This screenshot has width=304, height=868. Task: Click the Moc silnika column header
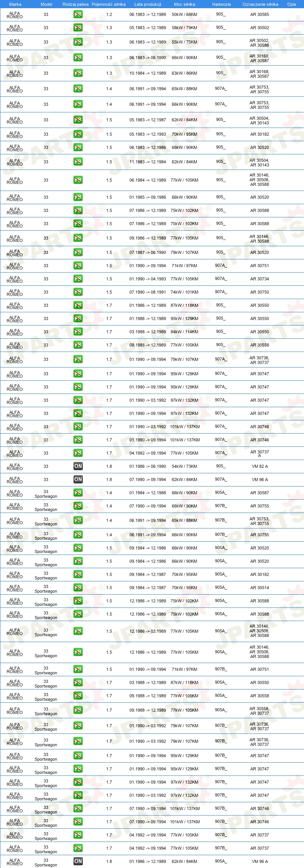click(x=185, y=4)
